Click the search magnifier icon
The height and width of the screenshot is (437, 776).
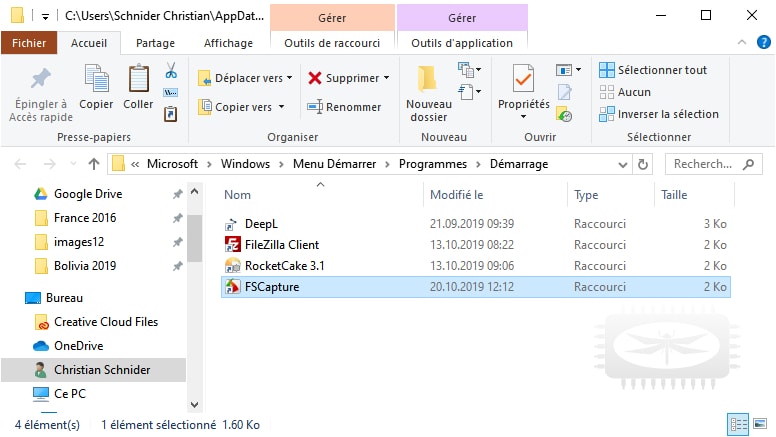pos(748,164)
